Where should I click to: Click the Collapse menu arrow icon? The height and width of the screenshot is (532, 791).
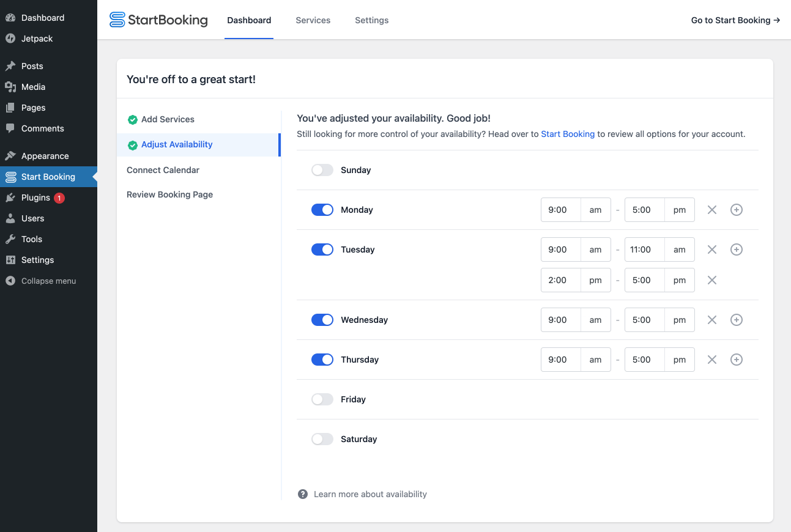pyautogui.click(x=10, y=281)
